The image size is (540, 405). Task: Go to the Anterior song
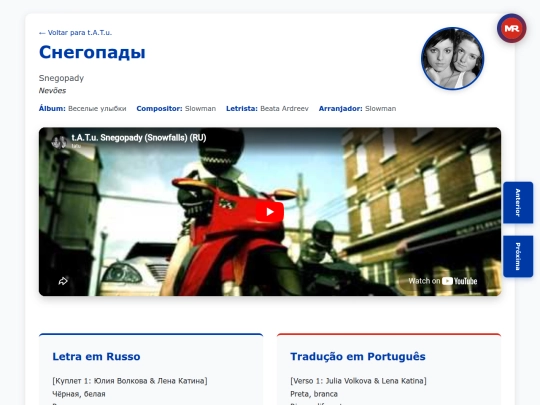[518, 202]
